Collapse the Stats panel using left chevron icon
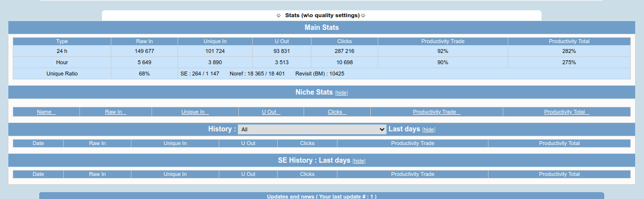The image size is (644, 199). (x=279, y=16)
